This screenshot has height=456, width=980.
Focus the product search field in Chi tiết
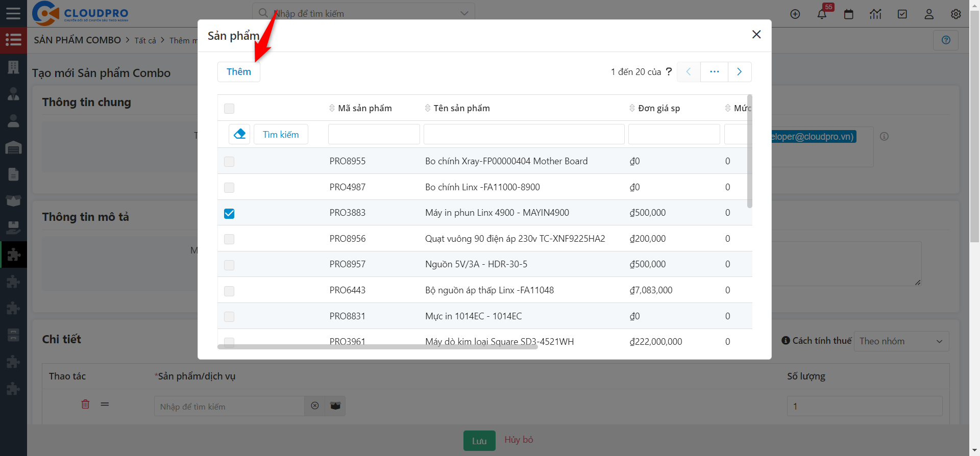tap(230, 406)
